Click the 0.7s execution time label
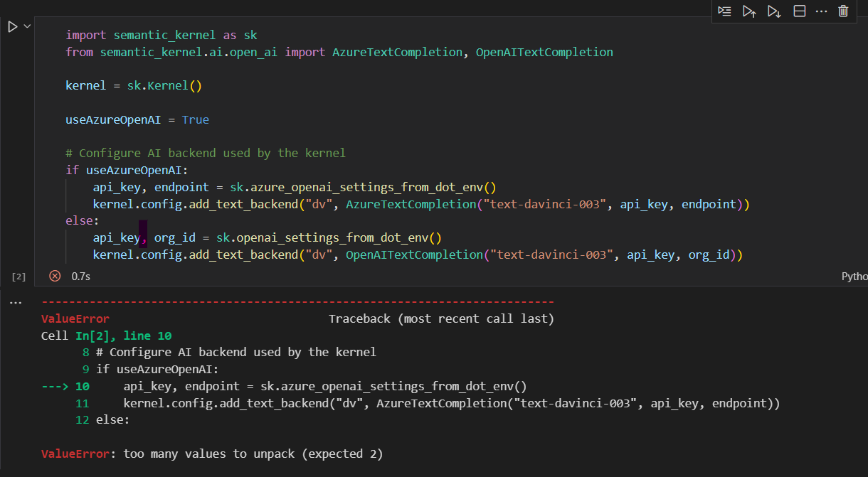Image resolution: width=868 pixels, height=477 pixels. pyautogui.click(x=80, y=276)
